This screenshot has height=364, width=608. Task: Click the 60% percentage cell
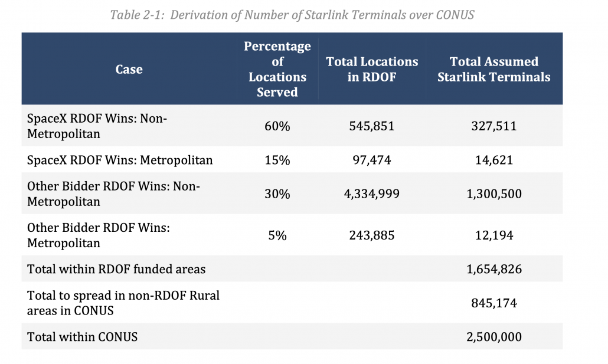point(277,126)
